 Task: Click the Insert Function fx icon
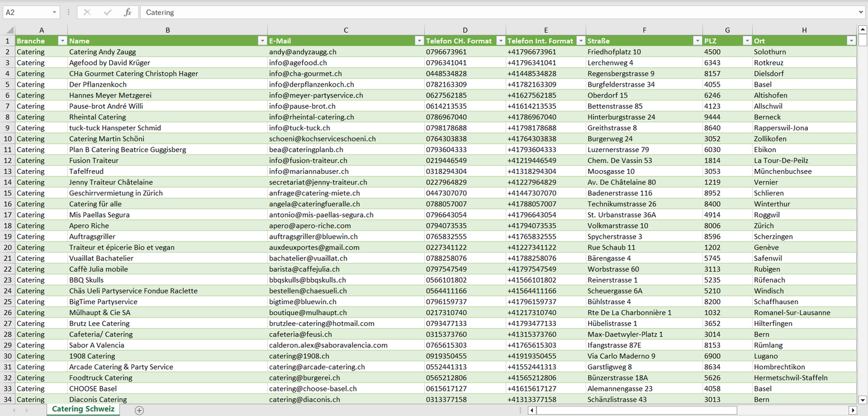[127, 12]
